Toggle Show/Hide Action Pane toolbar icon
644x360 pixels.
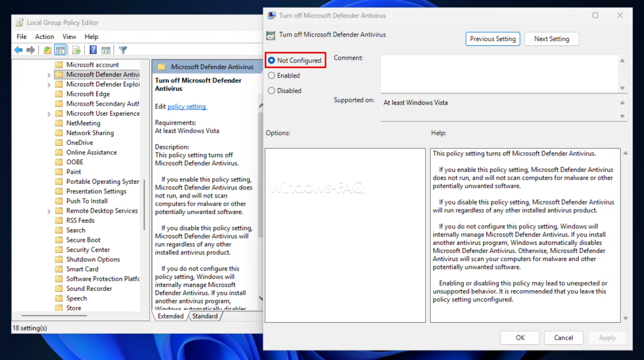click(x=106, y=50)
